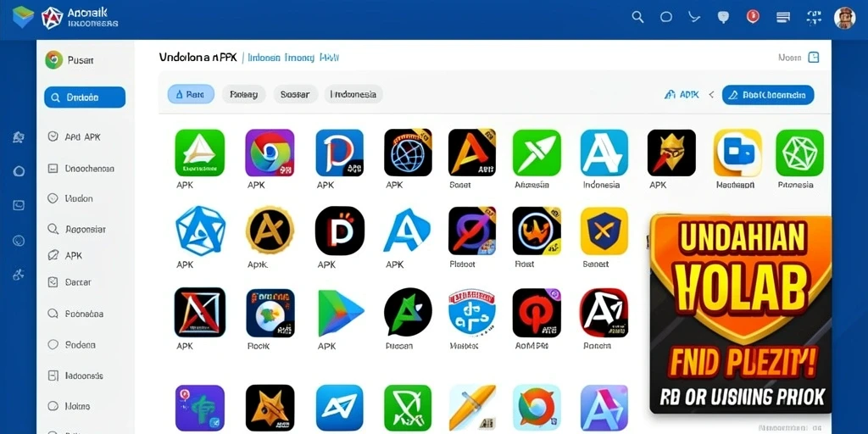Click the left chevron beside APK
868x434 pixels.
tap(711, 95)
